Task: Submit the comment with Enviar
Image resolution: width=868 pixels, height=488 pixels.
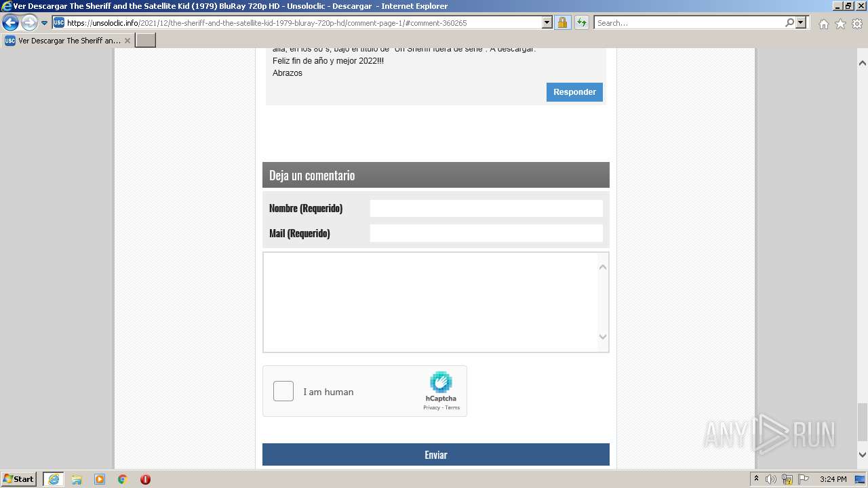Action: (x=436, y=455)
